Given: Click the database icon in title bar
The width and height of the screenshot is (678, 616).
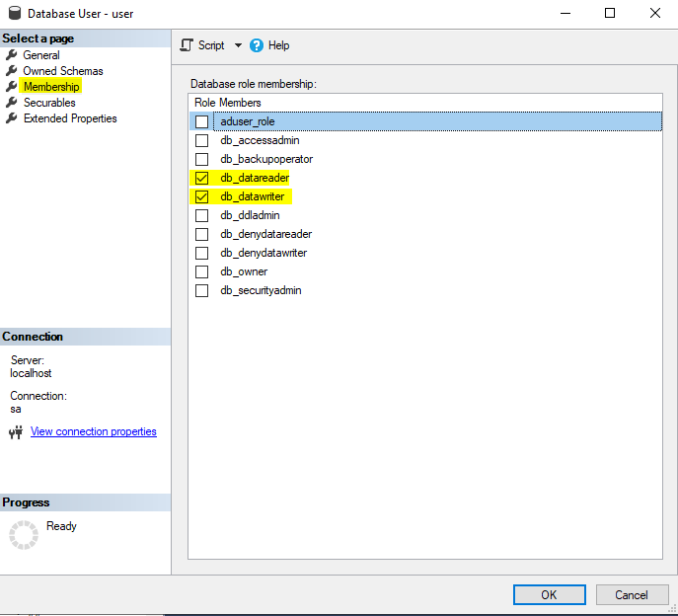Looking at the screenshot, I should (14, 13).
